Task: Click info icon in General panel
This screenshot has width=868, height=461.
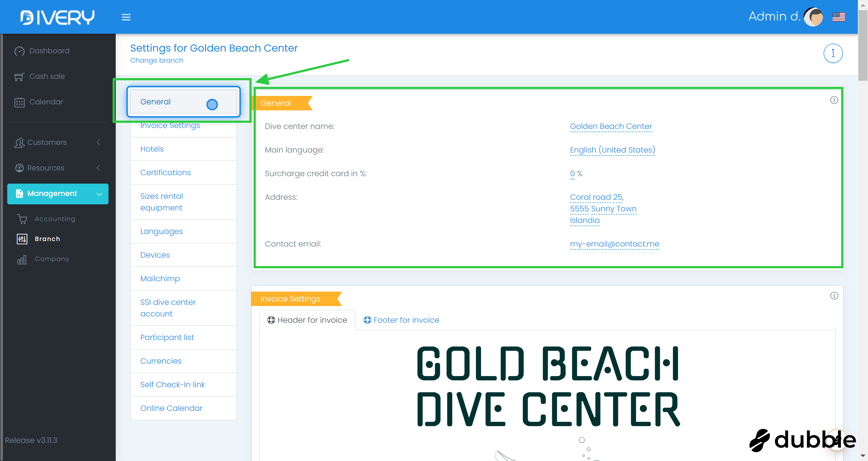Action: pyautogui.click(x=834, y=100)
